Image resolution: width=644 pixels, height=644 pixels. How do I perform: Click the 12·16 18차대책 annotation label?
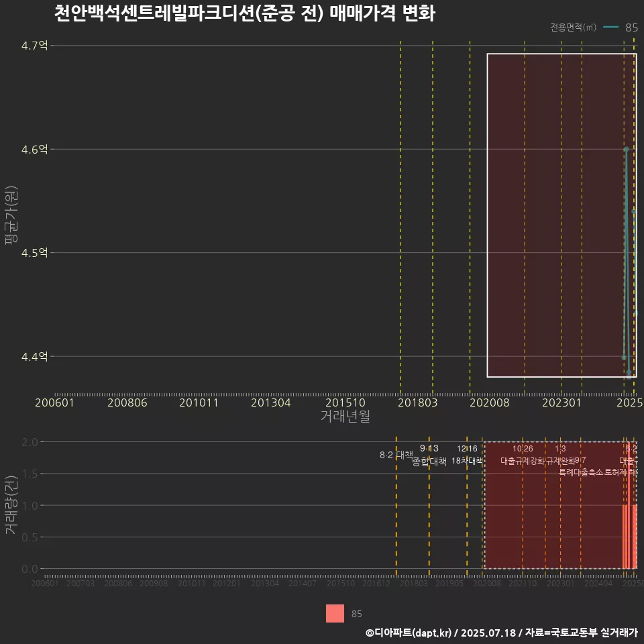pos(467,455)
